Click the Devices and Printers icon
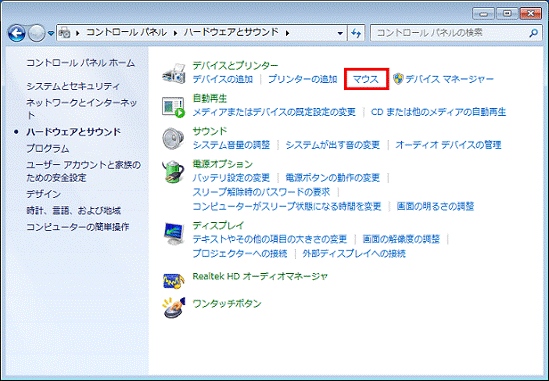 point(174,73)
